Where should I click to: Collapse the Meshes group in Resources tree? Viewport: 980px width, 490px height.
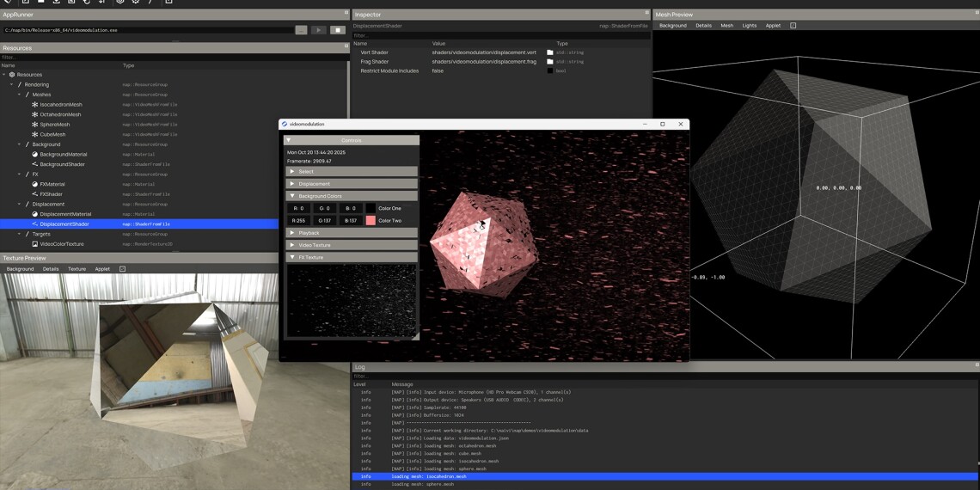click(20, 95)
